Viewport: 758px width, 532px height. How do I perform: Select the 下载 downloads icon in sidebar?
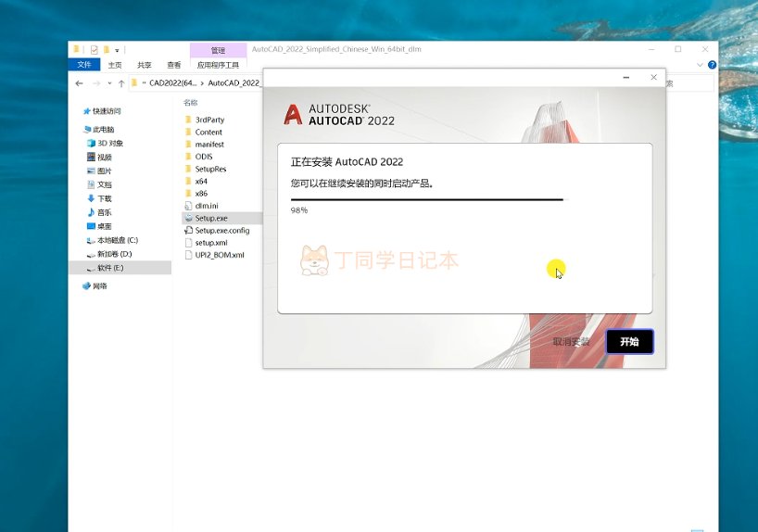click(89, 198)
